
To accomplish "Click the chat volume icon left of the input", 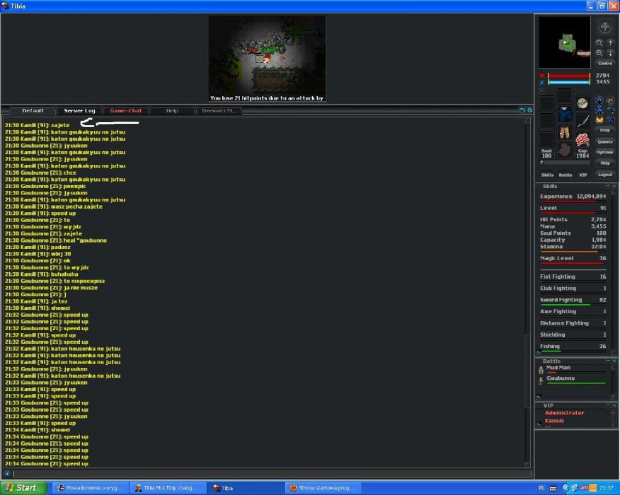I will tap(7, 473).
